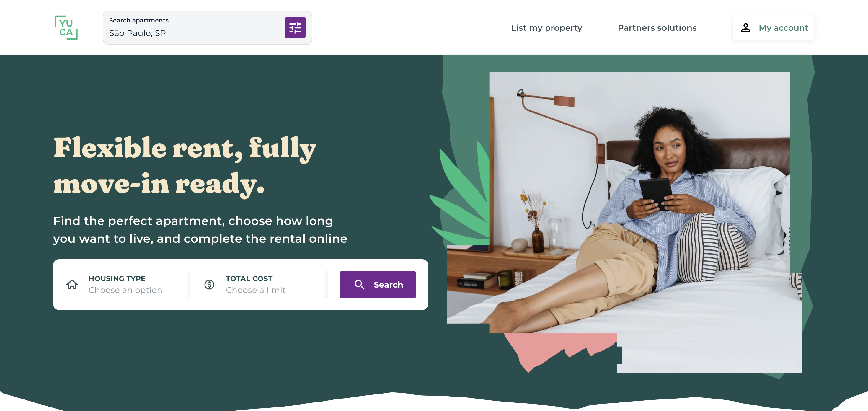Click the Yuca logo

(x=66, y=28)
